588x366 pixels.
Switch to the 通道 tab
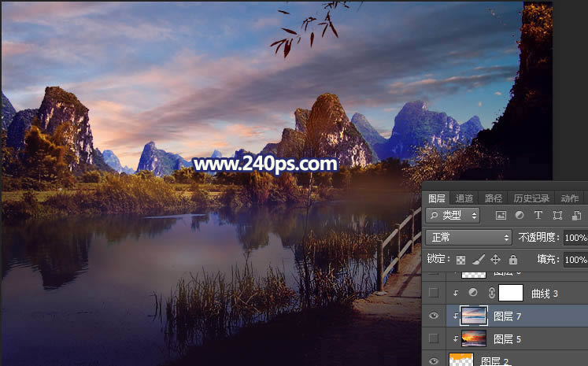coord(464,198)
